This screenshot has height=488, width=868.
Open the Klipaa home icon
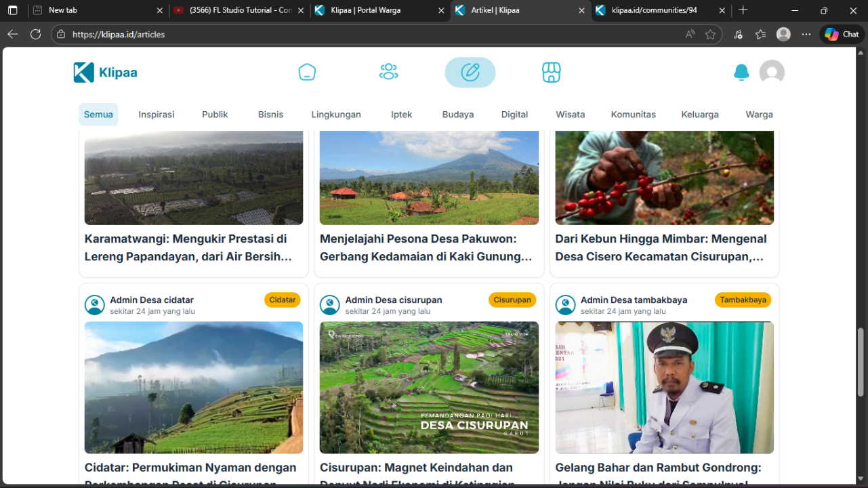pyautogui.click(x=307, y=73)
